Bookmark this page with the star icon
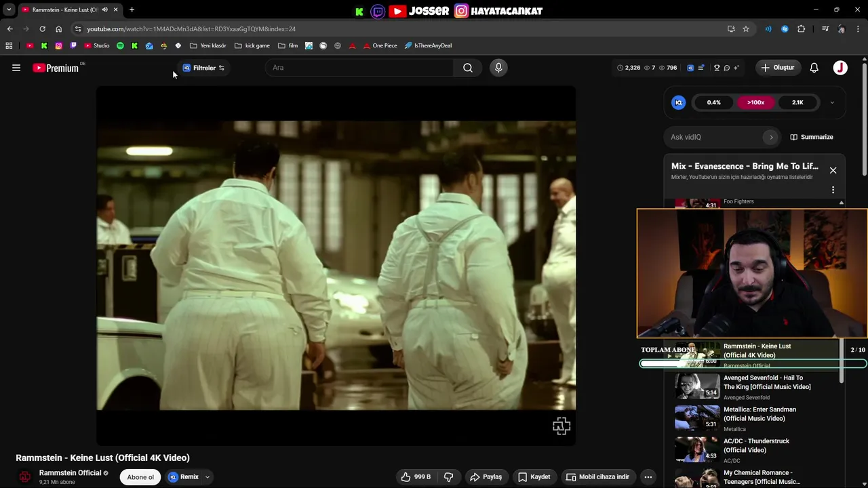868x488 pixels. coord(746,29)
